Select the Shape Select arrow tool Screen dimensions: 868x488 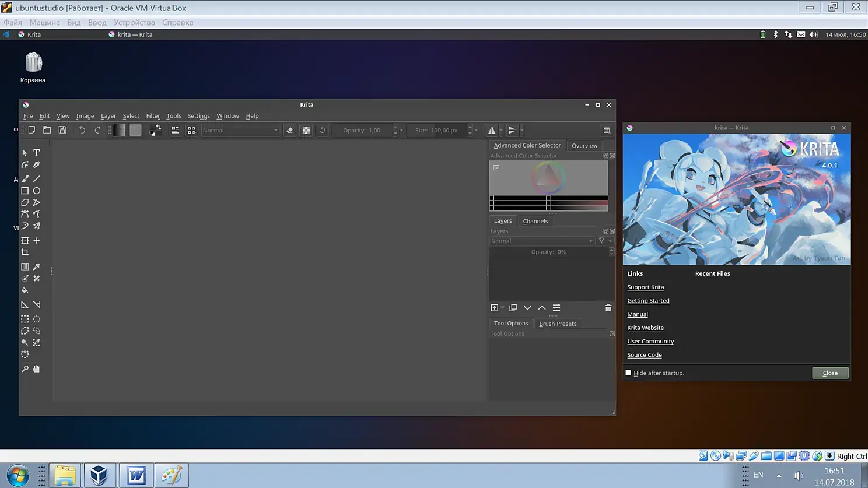[x=24, y=153]
